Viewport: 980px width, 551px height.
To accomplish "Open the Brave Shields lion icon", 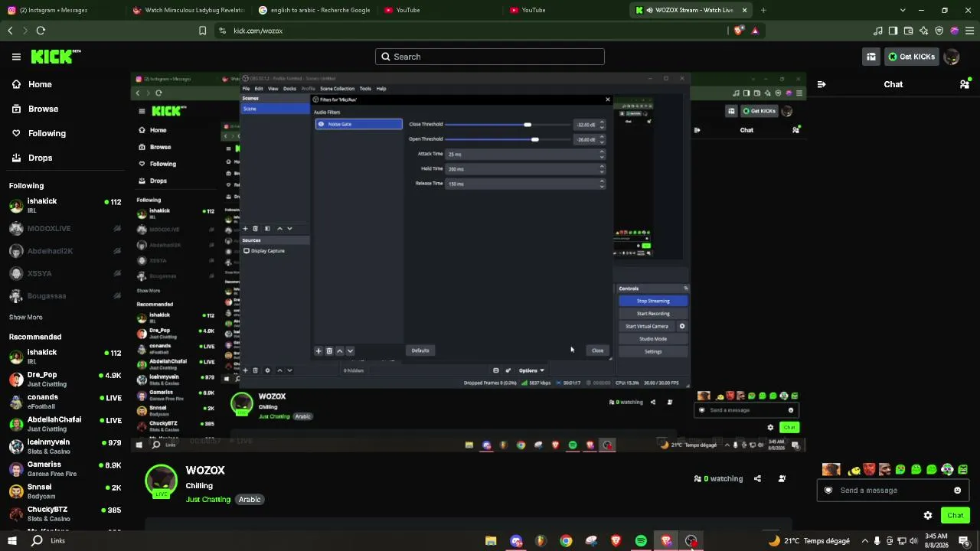I will (738, 31).
